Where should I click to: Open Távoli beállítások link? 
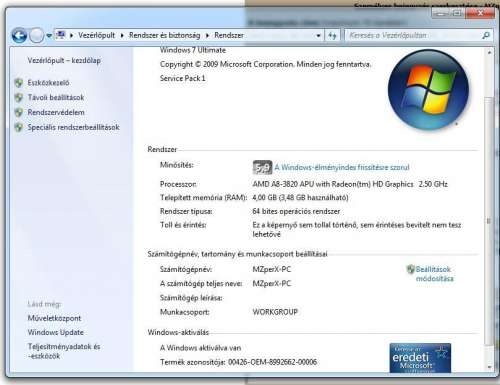56,97
